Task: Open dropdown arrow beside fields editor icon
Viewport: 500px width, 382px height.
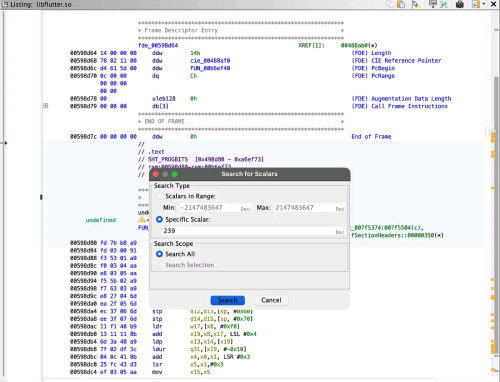Action: click(x=484, y=4)
